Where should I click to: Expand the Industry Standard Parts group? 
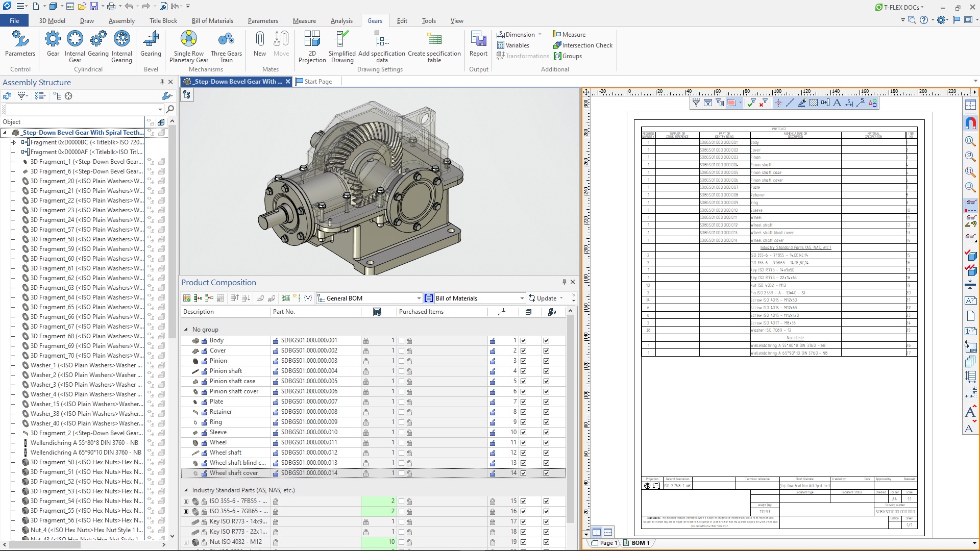(186, 490)
